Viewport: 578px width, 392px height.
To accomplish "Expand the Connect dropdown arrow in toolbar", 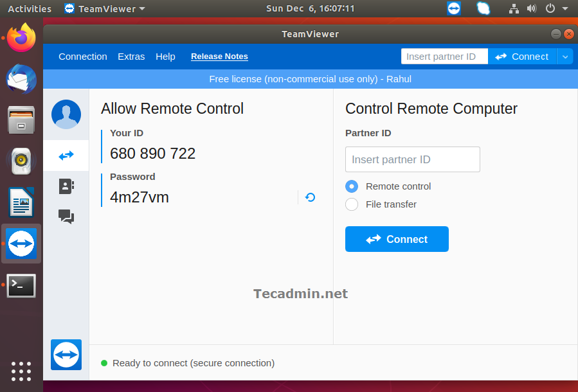I will coord(565,57).
